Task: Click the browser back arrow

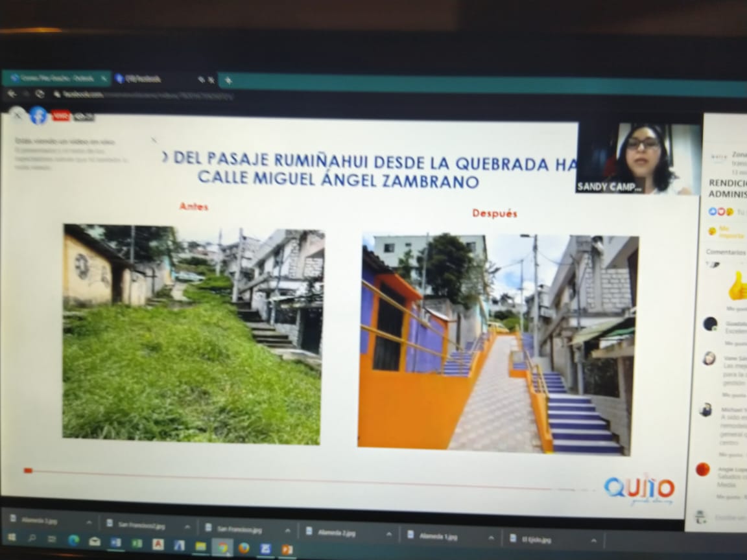Action: tap(10, 94)
